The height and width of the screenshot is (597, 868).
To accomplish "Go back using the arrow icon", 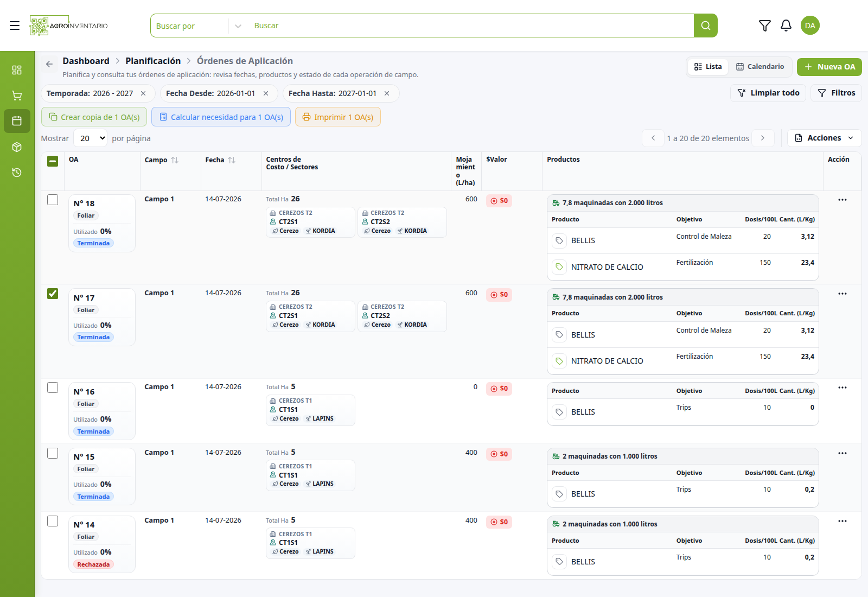I will click(49, 64).
